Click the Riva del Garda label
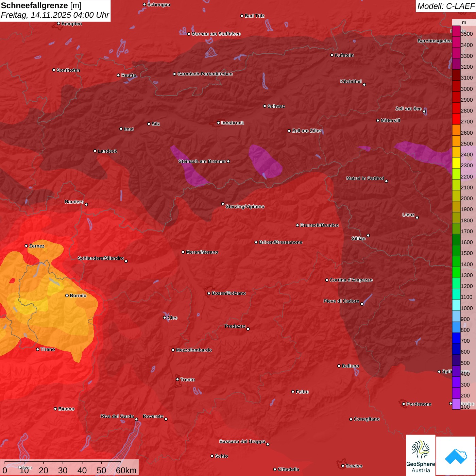 117,417
